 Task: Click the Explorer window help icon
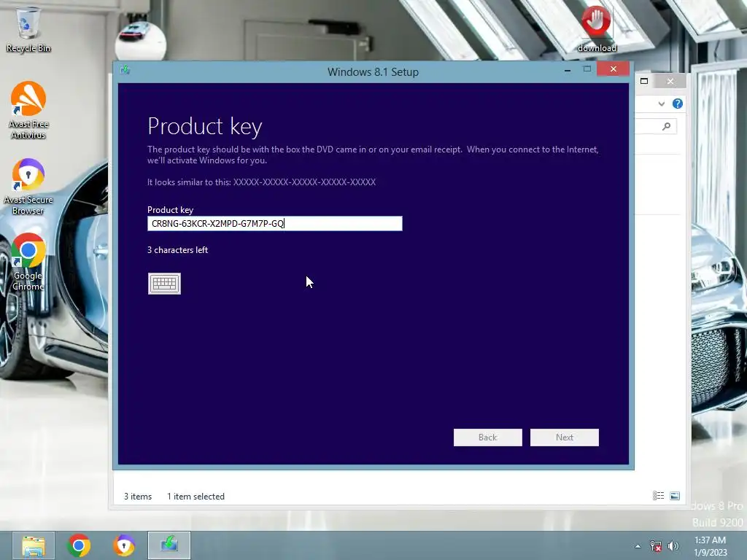pos(678,104)
